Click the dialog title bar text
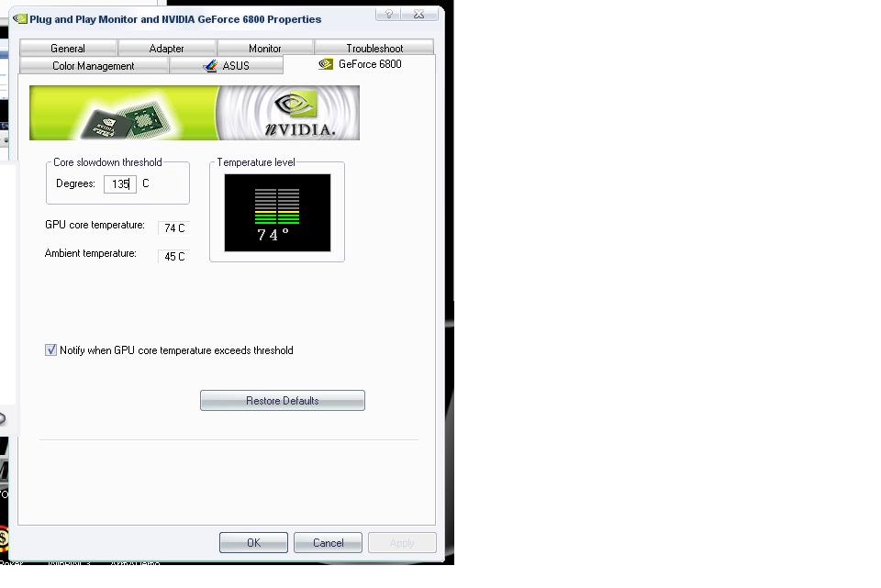 point(175,19)
